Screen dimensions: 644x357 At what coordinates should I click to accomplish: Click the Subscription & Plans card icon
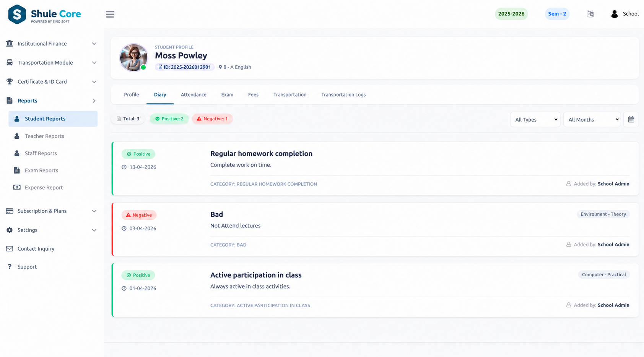[10, 211]
